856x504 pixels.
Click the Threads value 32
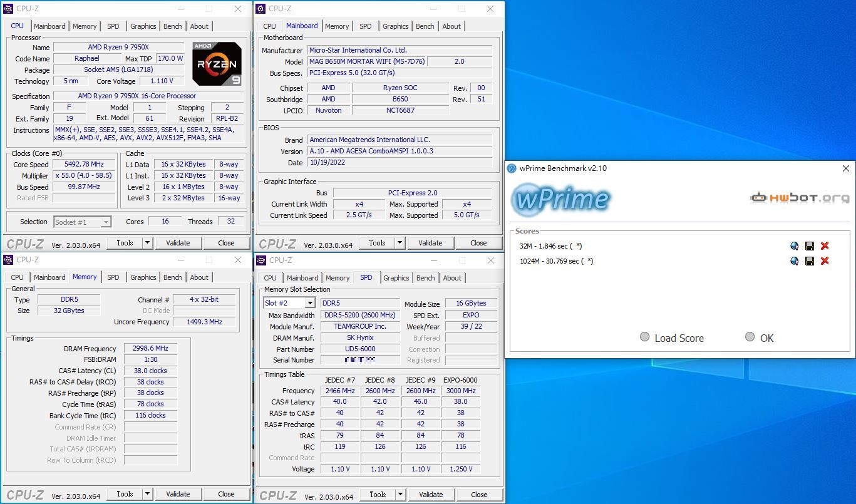click(x=231, y=222)
